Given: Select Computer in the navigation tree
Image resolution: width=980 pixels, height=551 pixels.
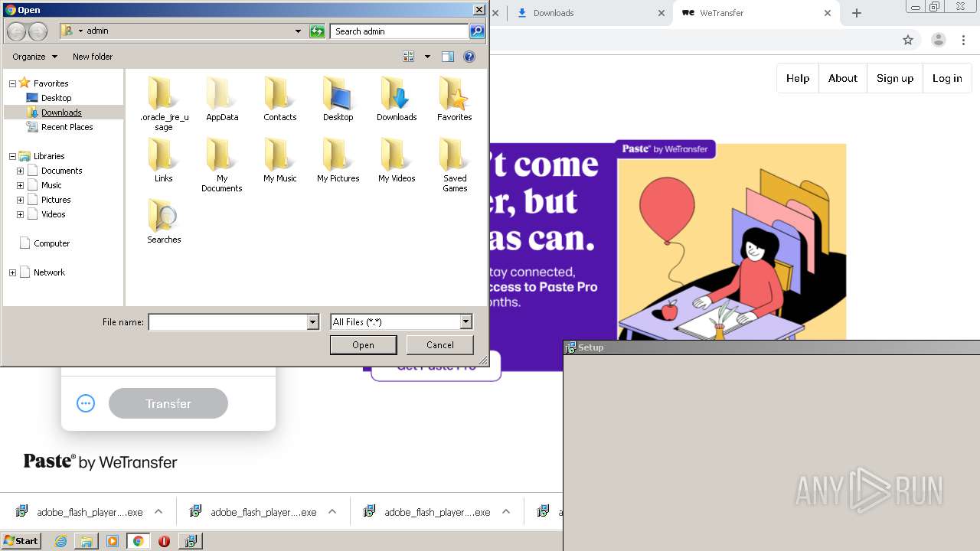Looking at the screenshot, I should coord(51,243).
